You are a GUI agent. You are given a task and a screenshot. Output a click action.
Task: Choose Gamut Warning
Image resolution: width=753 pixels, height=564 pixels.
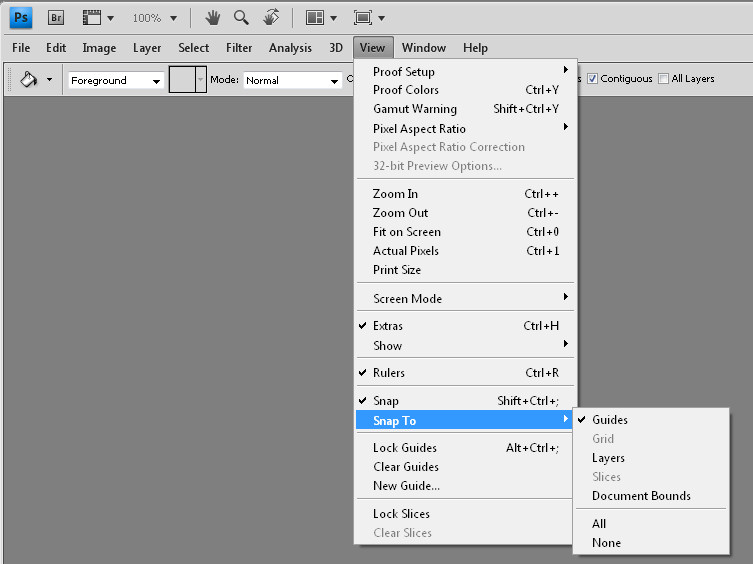(x=465, y=109)
